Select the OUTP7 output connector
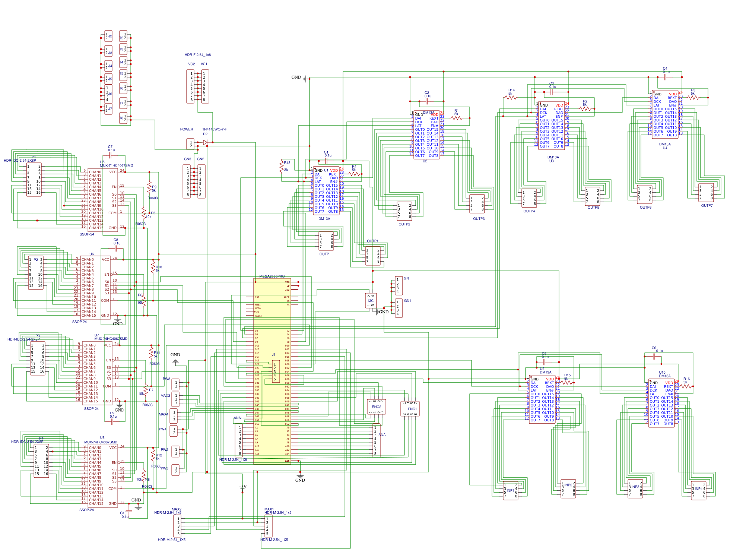Image resolution: width=746 pixels, height=560 pixels. (x=706, y=193)
